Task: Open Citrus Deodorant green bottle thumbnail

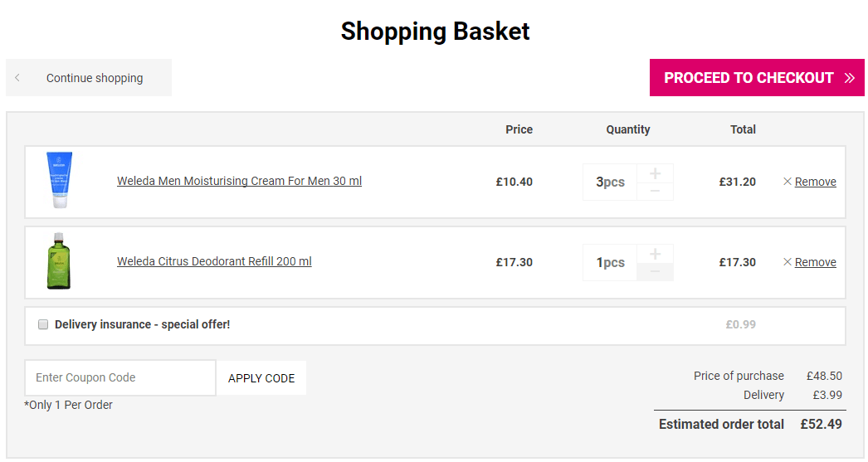Action: pyautogui.click(x=59, y=261)
